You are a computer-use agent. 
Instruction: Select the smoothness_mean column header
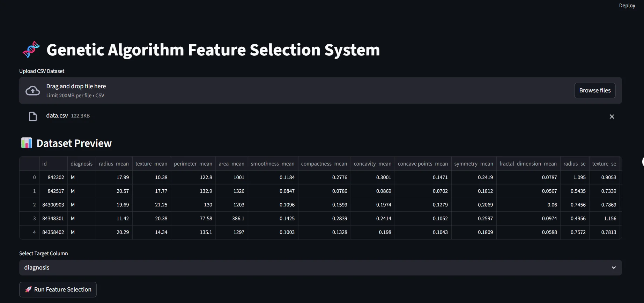(273, 164)
